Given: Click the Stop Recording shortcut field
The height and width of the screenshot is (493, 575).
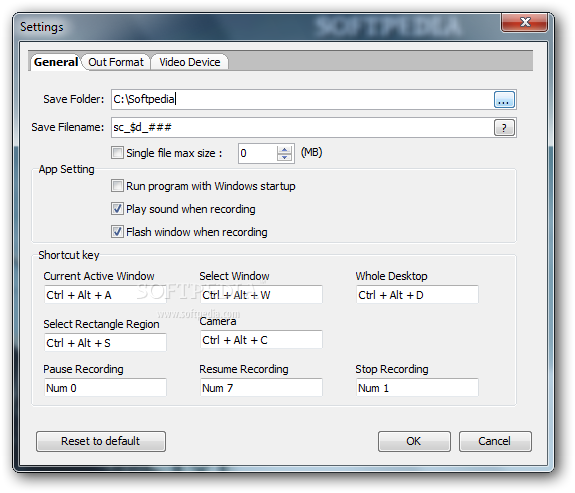Looking at the screenshot, I should 417,388.
